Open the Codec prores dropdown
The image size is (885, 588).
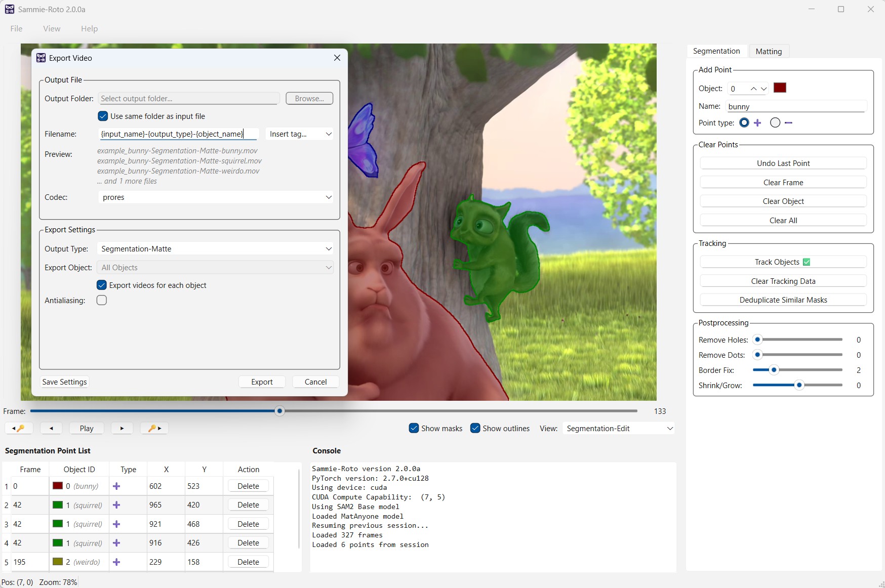point(216,197)
